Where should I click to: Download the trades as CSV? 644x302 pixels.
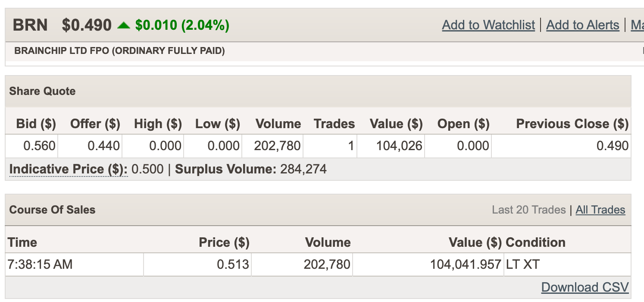pyautogui.click(x=585, y=287)
